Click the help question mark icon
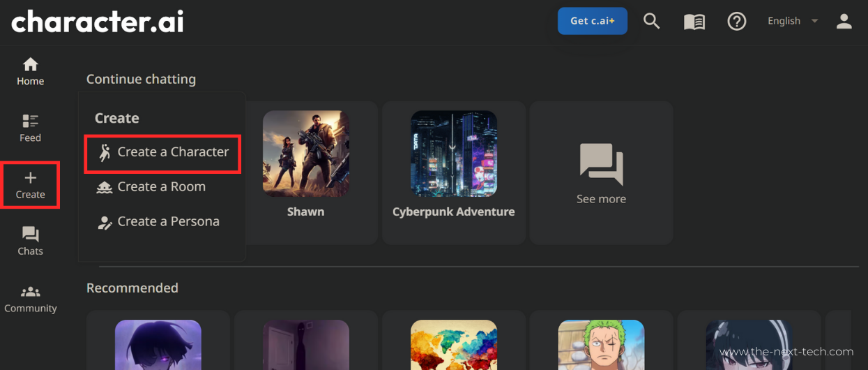This screenshot has height=370, width=868. point(736,22)
